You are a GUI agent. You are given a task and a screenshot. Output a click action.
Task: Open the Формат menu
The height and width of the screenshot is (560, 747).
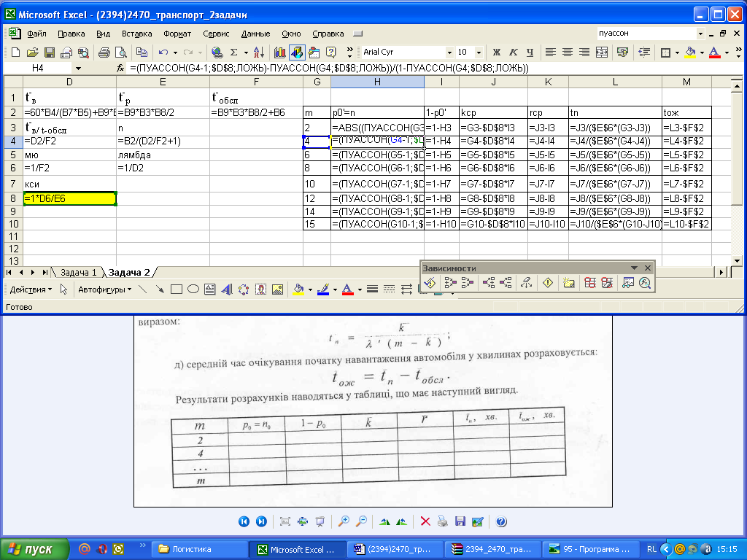177,34
